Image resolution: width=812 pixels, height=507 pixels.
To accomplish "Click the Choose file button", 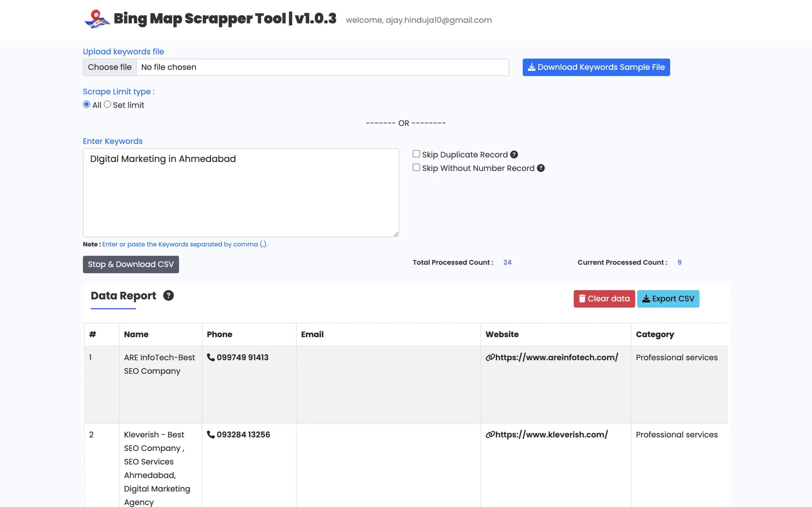I will (109, 67).
